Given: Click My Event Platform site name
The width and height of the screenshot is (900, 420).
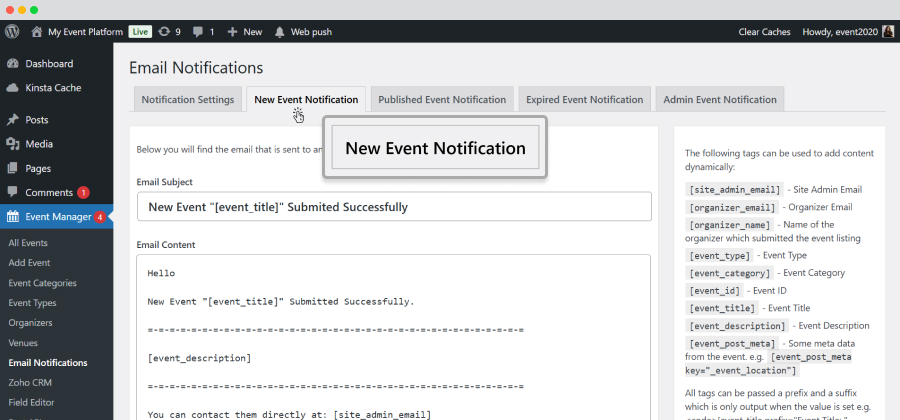Looking at the screenshot, I should coord(86,32).
